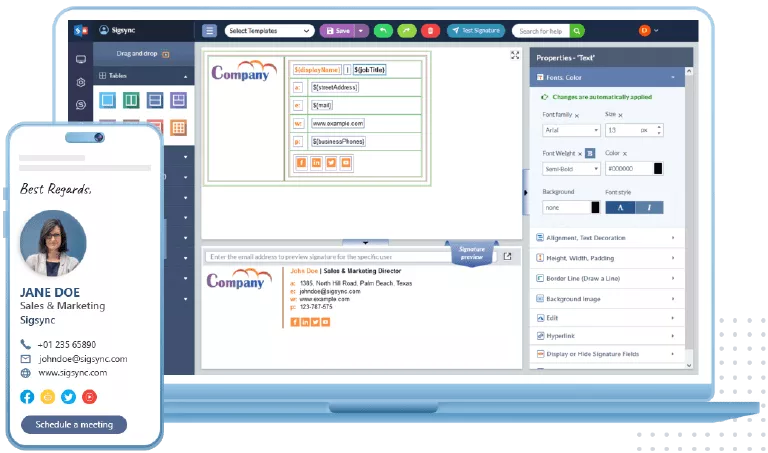Open the Select Templates dropdown
768x453 pixels.
(268, 31)
